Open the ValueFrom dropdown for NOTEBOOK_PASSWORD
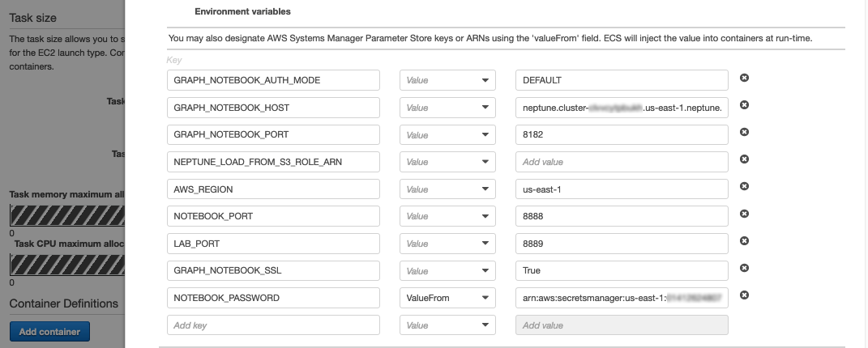 [447, 298]
